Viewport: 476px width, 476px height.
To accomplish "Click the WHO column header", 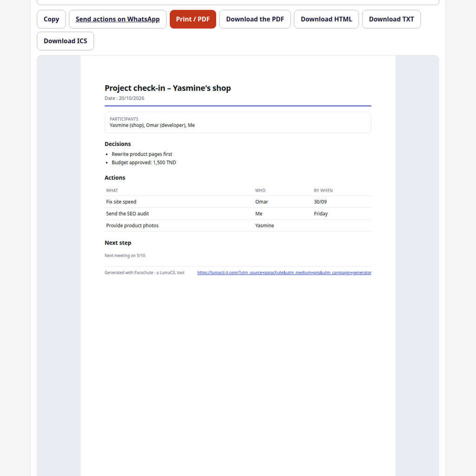I will (x=260, y=190).
